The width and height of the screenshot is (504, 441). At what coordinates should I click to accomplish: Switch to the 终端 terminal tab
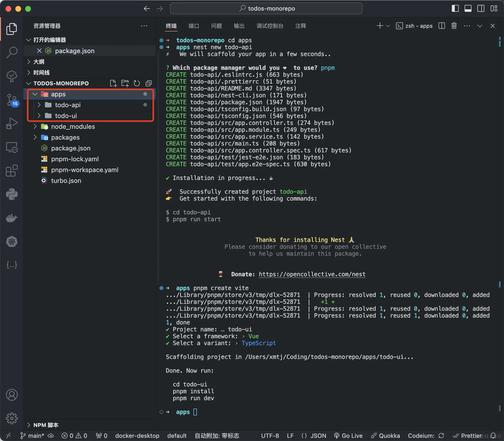coord(171,26)
